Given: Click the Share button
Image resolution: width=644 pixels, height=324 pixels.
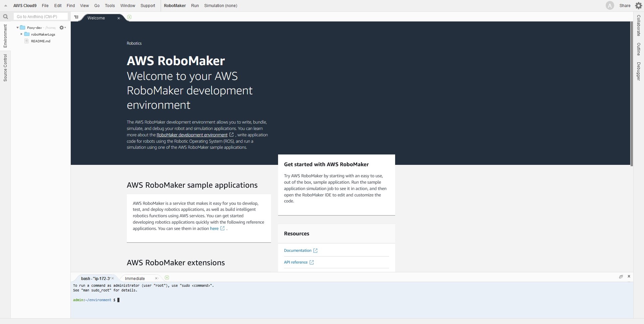Looking at the screenshot, I should (625, 6).
